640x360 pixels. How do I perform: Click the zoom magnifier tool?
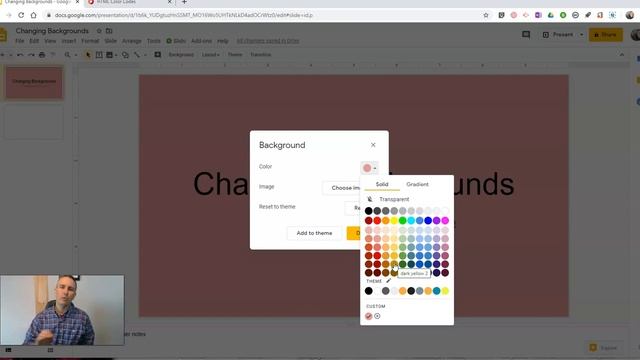68,55
